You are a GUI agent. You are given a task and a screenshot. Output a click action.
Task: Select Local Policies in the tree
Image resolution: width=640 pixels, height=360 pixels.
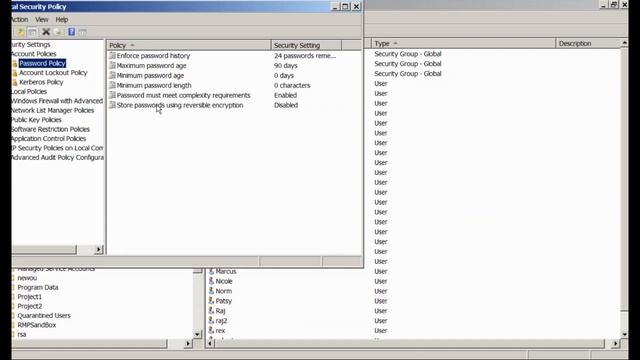[29, 91]
